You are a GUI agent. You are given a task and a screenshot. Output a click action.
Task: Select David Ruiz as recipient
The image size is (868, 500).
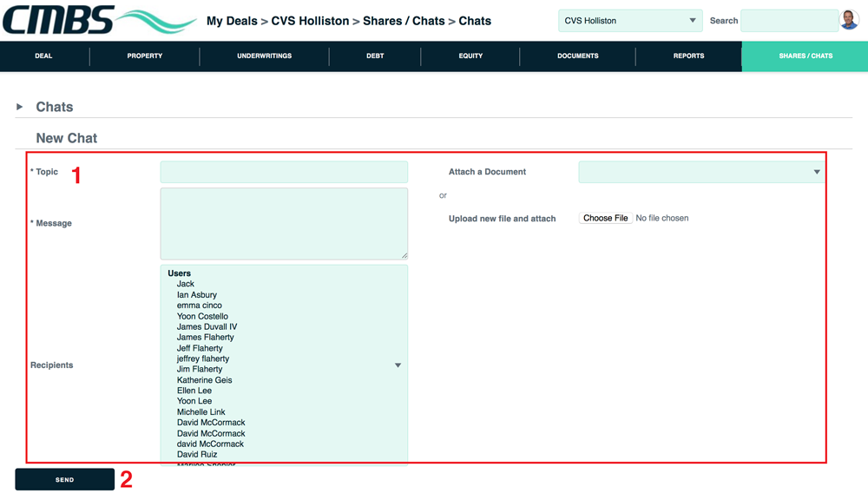(x=197, y=455)
